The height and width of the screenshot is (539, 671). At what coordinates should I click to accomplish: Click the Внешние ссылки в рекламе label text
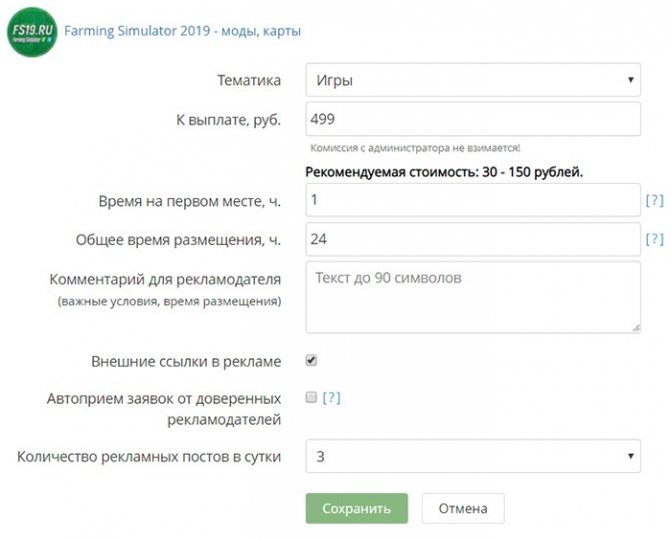pyautogui.click(x=185, y=361)
